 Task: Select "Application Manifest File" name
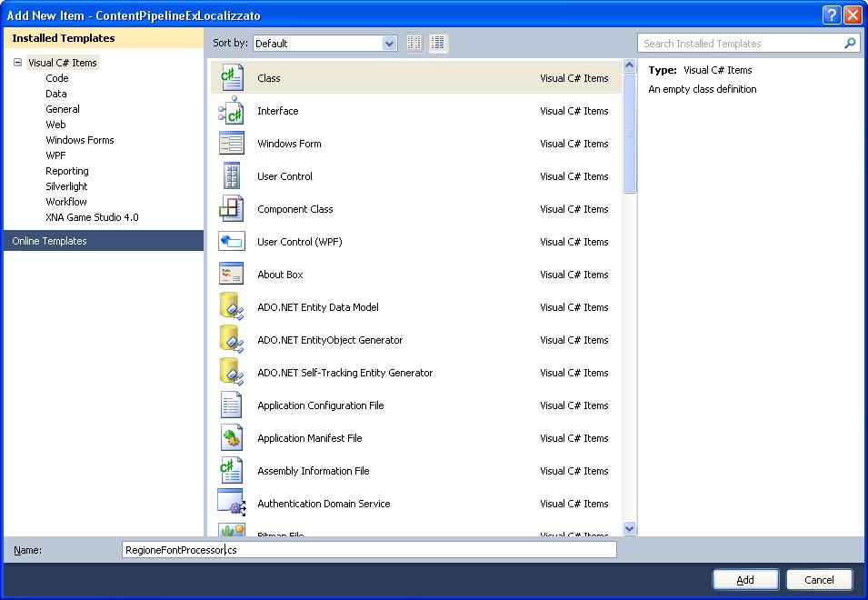tap(309, 438)
